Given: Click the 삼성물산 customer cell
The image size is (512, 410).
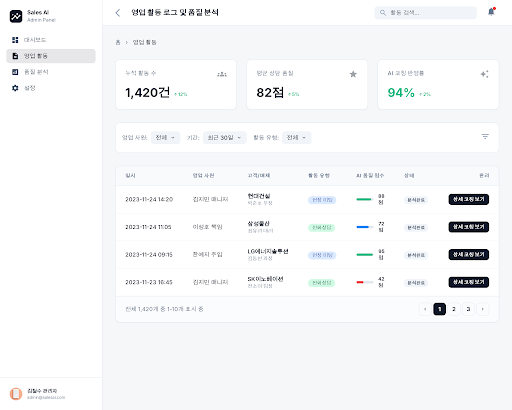Looking at the screenshot, I should tap(260, 227).
